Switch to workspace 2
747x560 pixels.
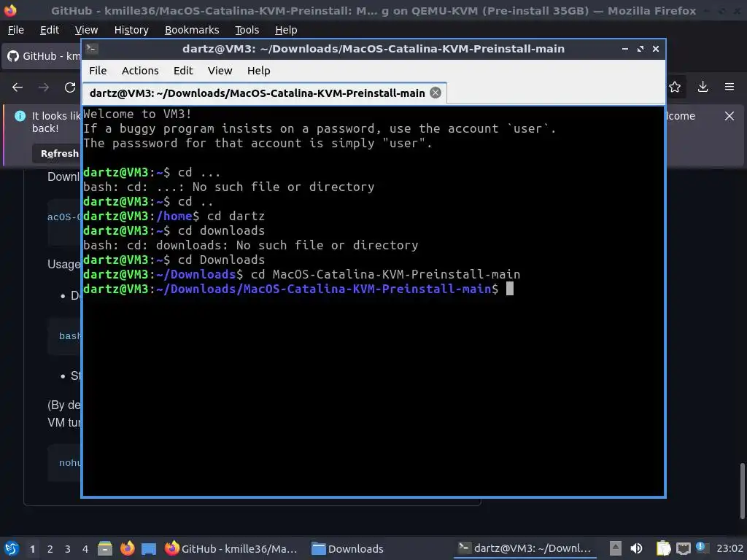click(50, 549)
